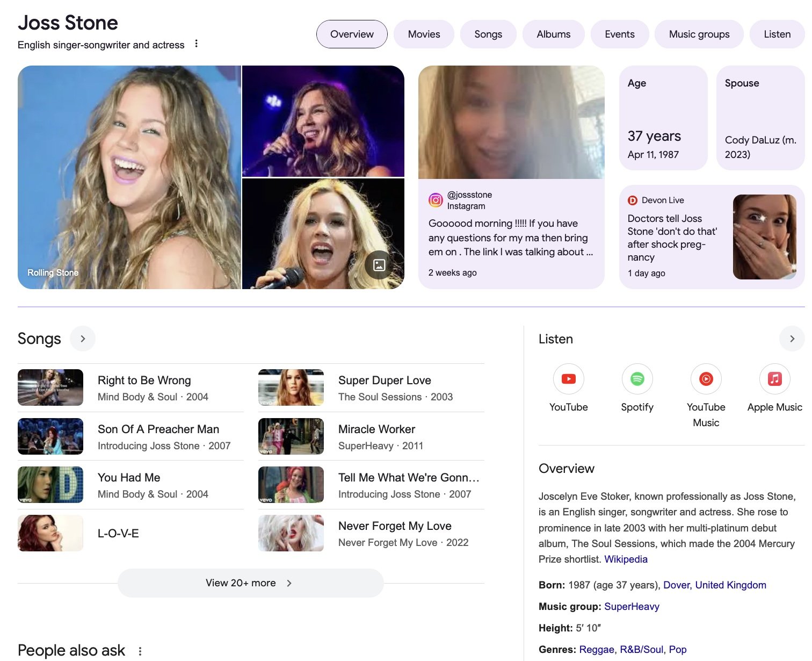Click the Age 37 years card
This screenshot has width=812, height=661.
click(x=663, y=118)
